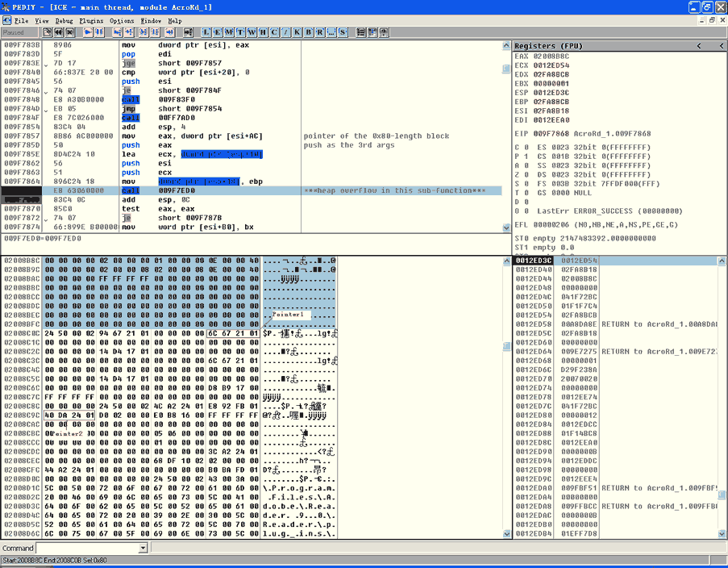Show the call stack with the K button

pyautogui.click(x=297, y=32)
